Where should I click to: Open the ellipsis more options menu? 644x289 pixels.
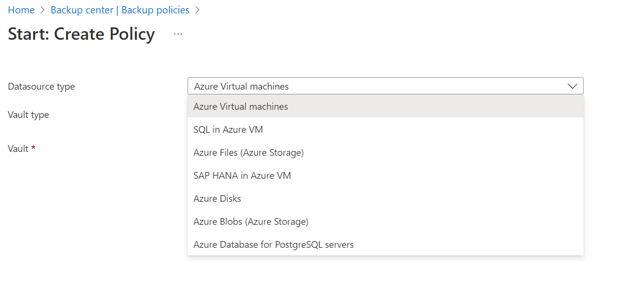[178, 35]
